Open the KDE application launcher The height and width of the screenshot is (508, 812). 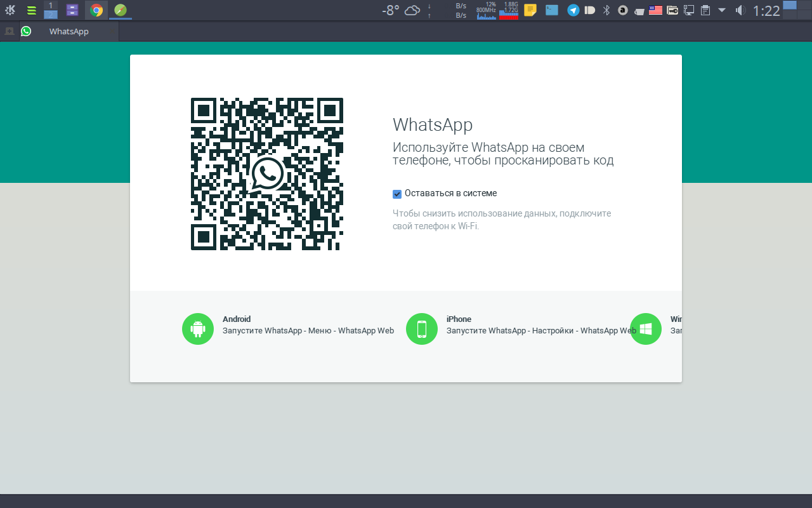[x=10, y=10]
